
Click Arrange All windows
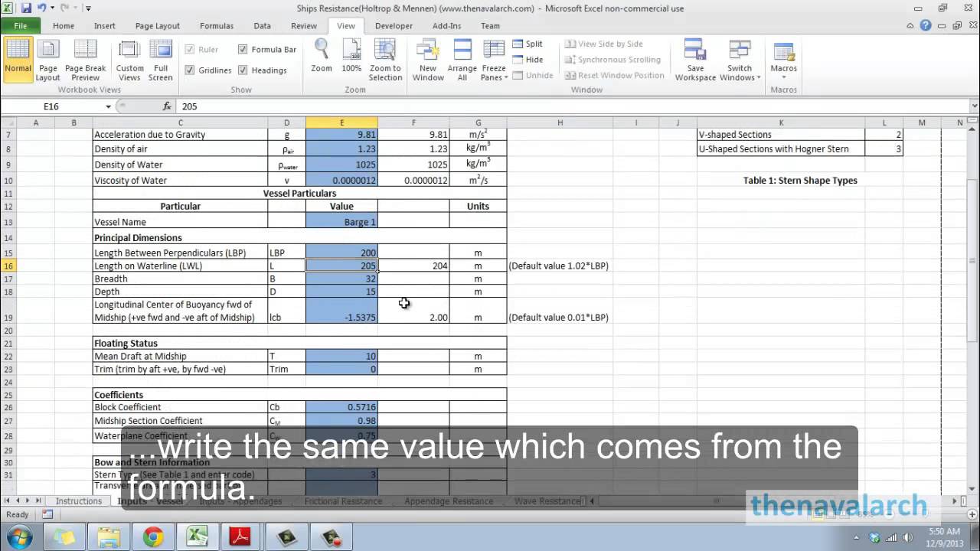462,60
